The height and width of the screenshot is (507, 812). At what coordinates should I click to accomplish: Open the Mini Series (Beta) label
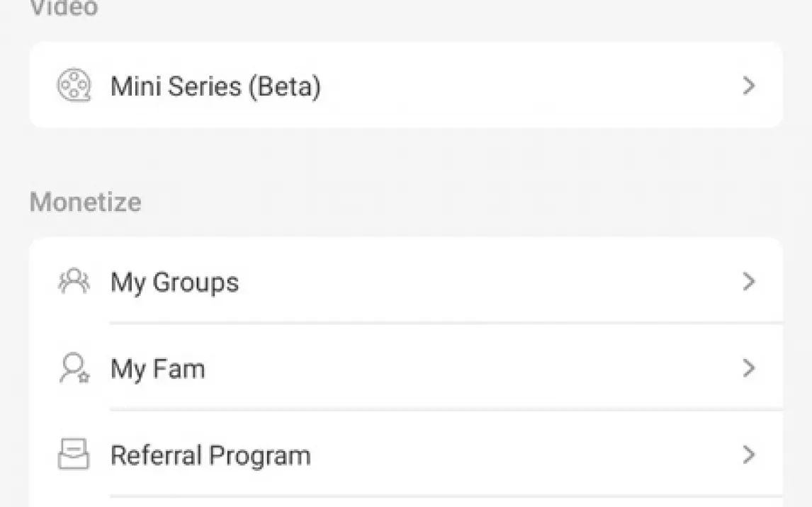coord(215,86)
